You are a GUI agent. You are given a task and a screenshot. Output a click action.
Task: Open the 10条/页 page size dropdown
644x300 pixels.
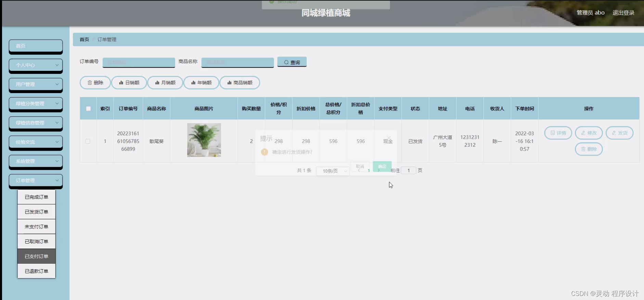click(x=333, y=171)
